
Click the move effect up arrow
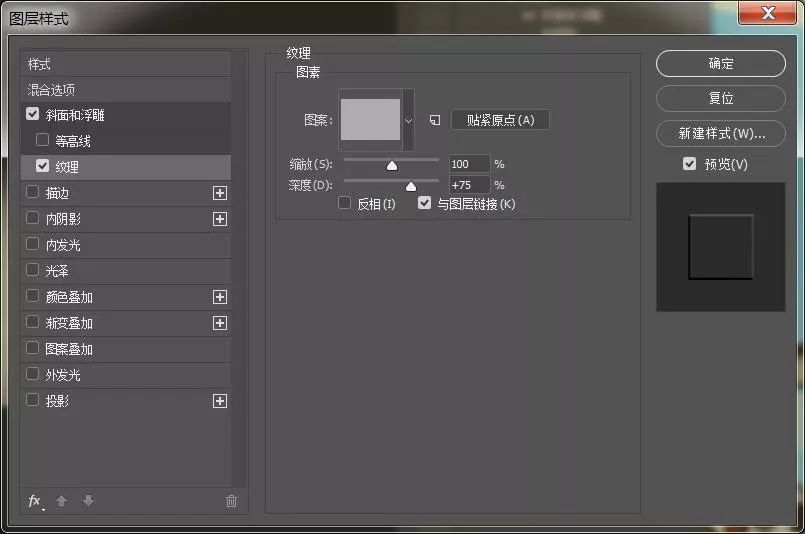62,501
